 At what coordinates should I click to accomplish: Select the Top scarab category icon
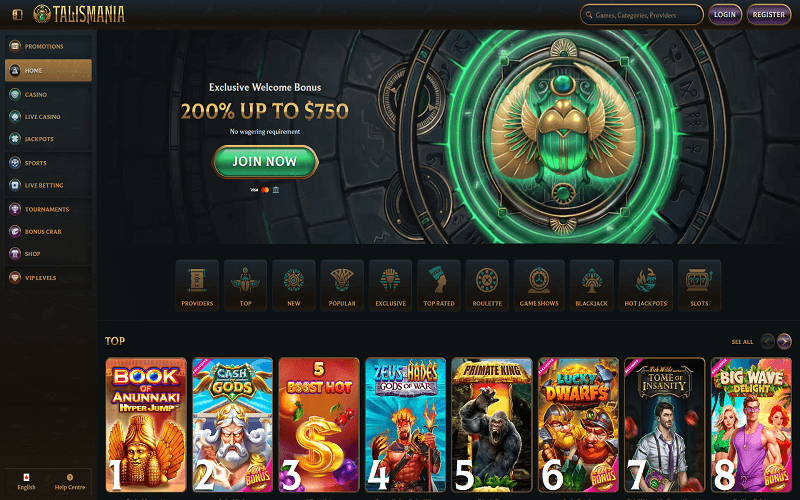pyautogui.click(x=245, y=285)
